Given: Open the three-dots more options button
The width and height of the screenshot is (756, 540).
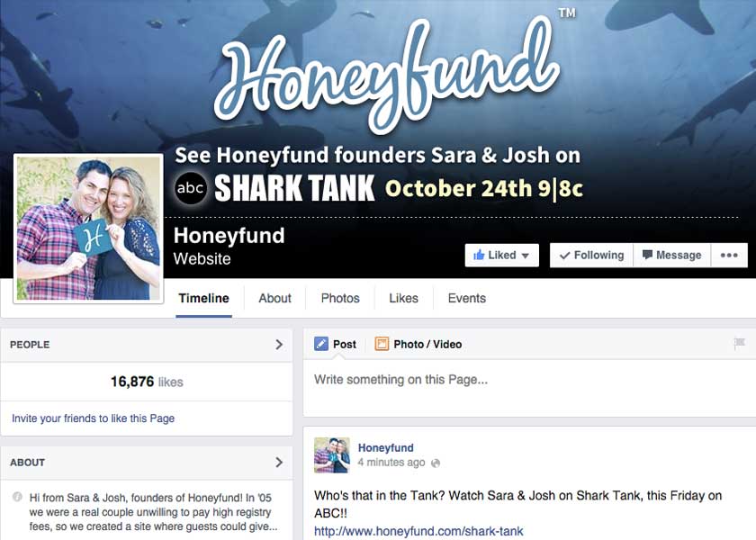Looking at the screenshot, I should (729, 255).
